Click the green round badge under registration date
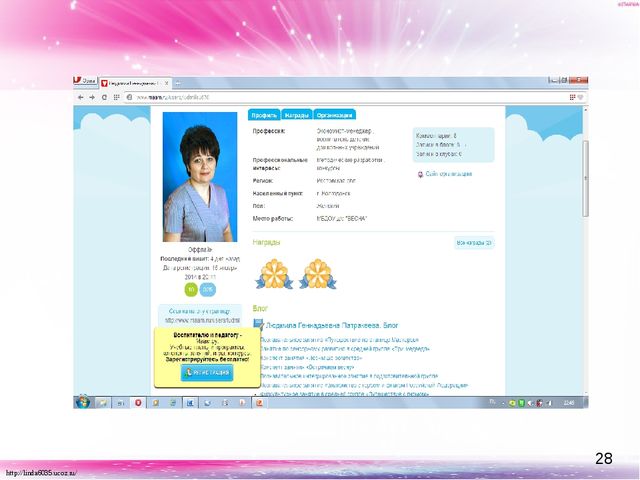This screenshot has width=640, height=480. pos(191,289)
